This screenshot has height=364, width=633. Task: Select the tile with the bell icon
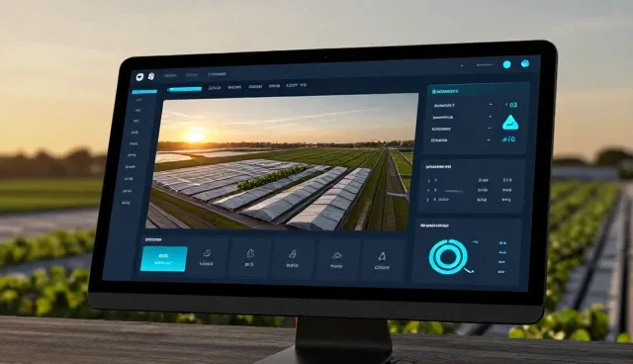coord(382,260)
